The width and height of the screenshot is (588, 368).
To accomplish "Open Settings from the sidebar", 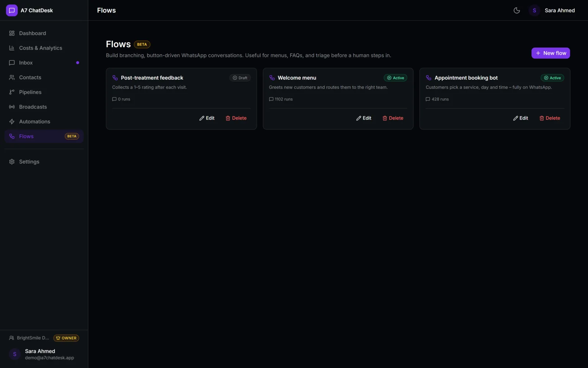I will pos(44,162).
